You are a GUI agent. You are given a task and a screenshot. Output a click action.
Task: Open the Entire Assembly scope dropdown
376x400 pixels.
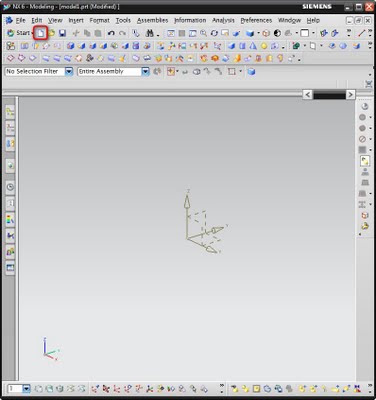[x=145, y=71]
